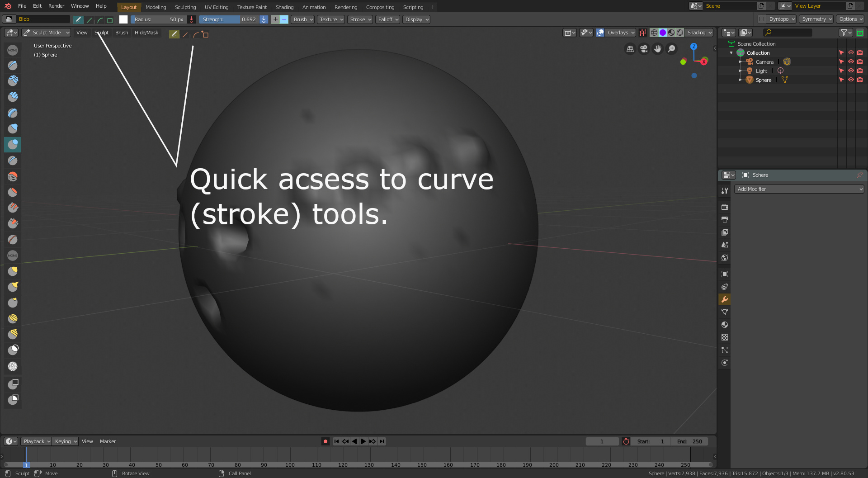The height and width of the screenshot is (478, 868).
Task: Open the Falloff dropdown
Action: click(388, 19)
